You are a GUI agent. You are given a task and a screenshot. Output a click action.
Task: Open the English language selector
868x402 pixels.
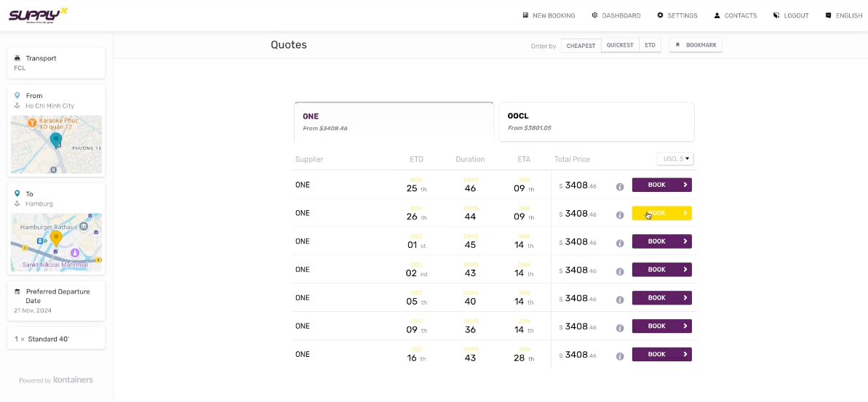[x=844, y=15]
